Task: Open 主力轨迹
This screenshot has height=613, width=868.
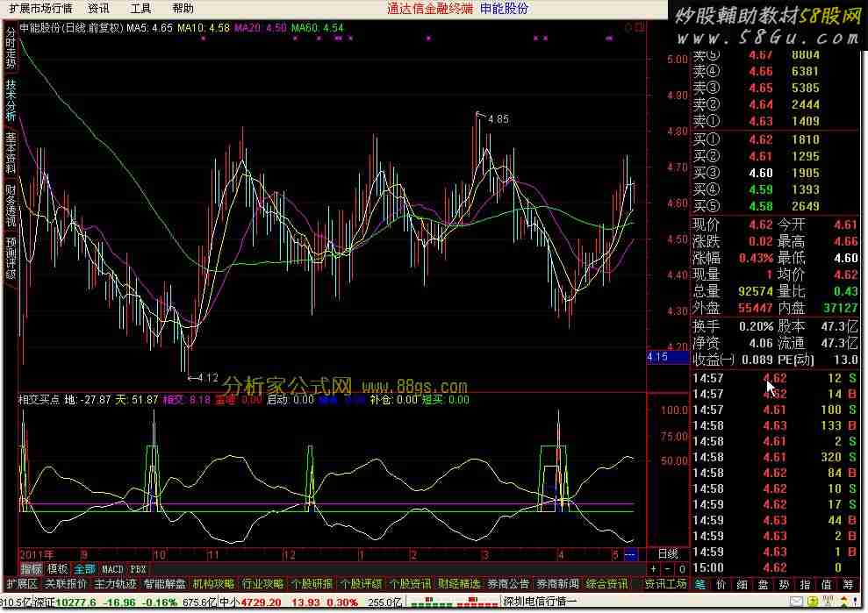Action: pos(115,584)
